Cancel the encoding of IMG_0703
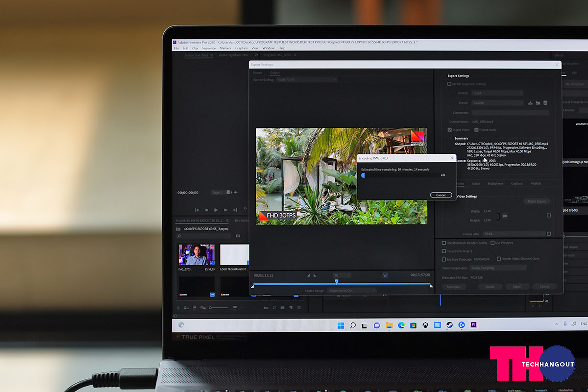The image size is (588, 392). tap(441, 195)
